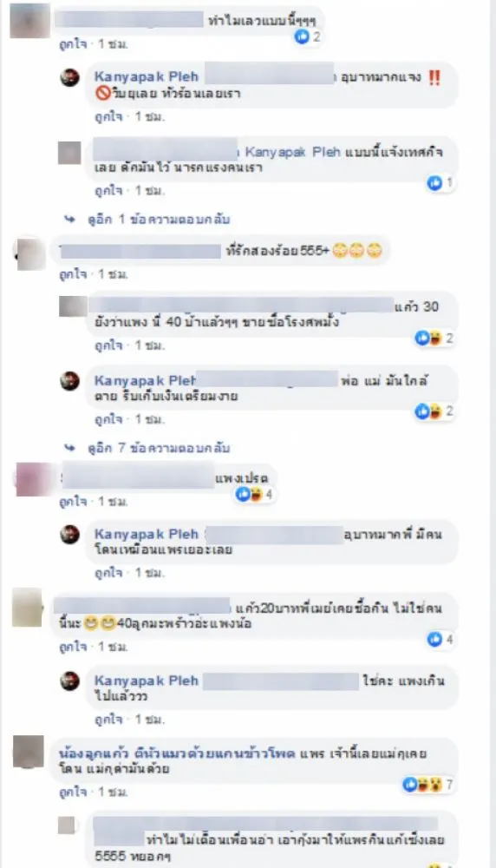
Task: Open reactions showing 7 on 'น้องลูกแก้ว' comment
Action: pos(428,785)
